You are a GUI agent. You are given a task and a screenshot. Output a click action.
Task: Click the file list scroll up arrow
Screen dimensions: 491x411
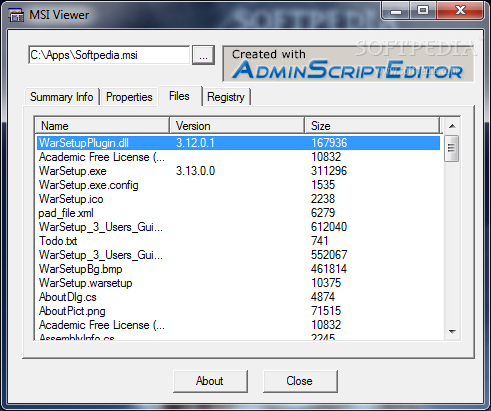[x=452, y=126]
